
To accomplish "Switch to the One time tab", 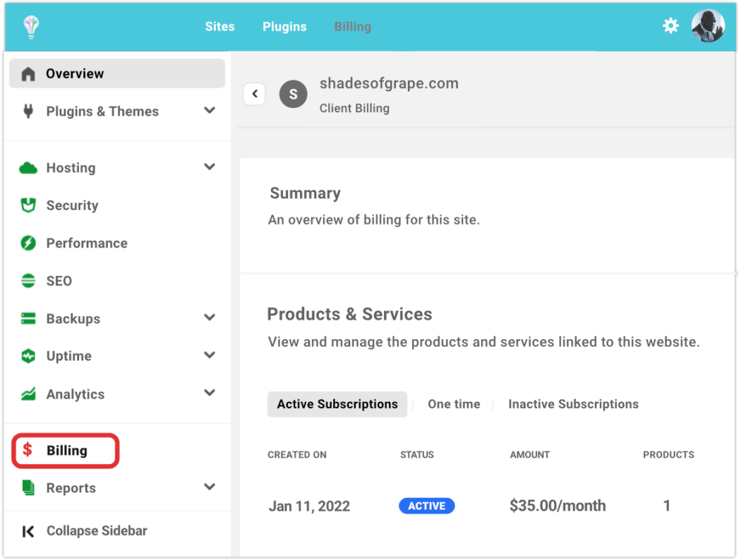I will click(x=454, y=404).
